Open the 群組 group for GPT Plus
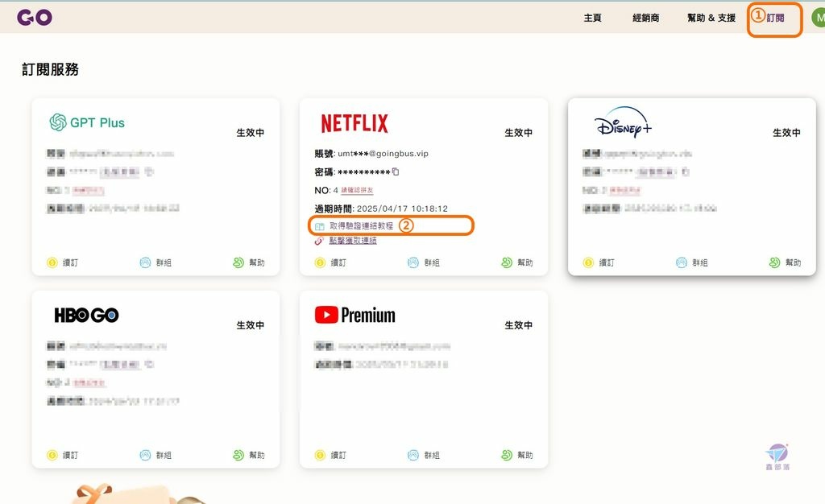 click(155, 262)
